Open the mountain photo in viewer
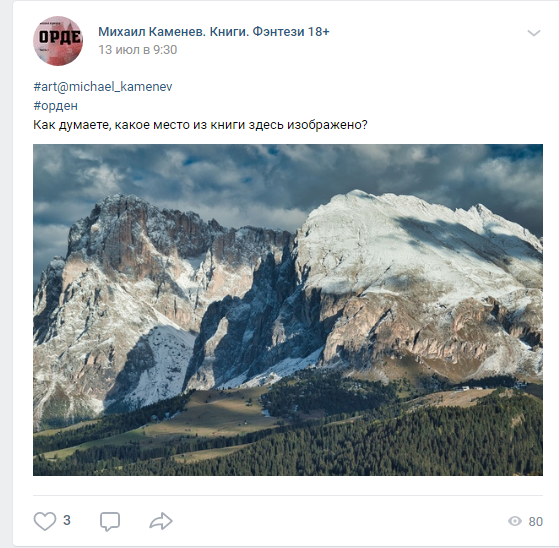 coord(288,309)
